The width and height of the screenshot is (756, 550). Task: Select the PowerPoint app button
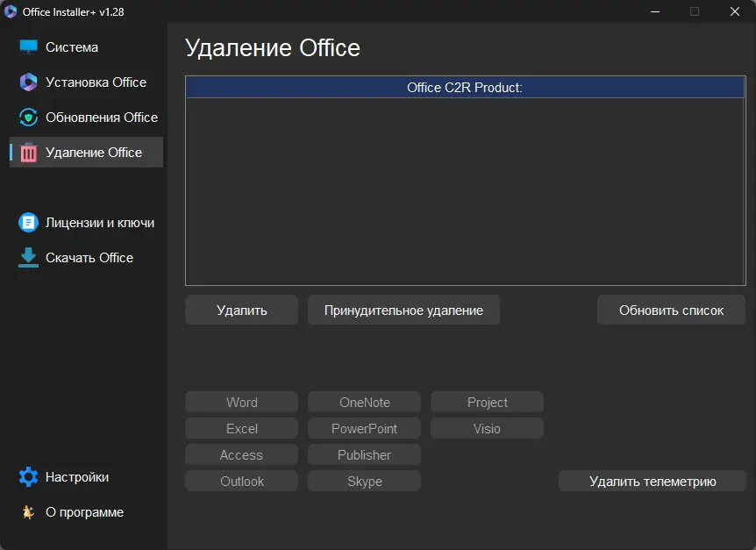click(364, 429)
